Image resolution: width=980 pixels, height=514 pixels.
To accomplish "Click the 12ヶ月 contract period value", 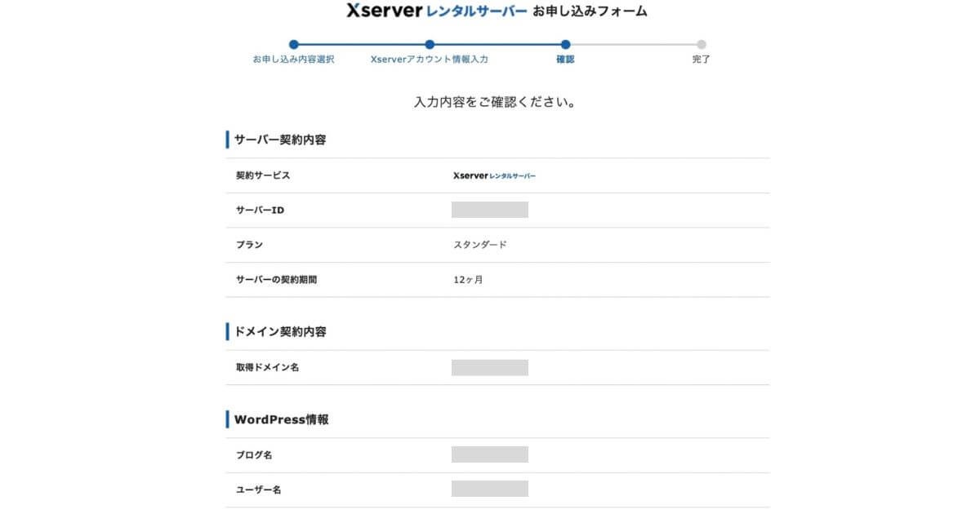I will point(469,279).
